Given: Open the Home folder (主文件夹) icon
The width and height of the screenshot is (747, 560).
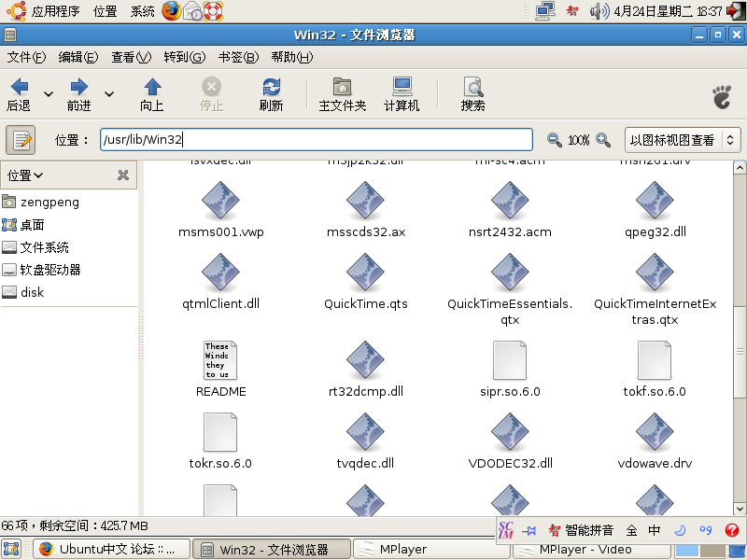Looking at the screenshot, I should pyautogui.click(x=342, y=87).
